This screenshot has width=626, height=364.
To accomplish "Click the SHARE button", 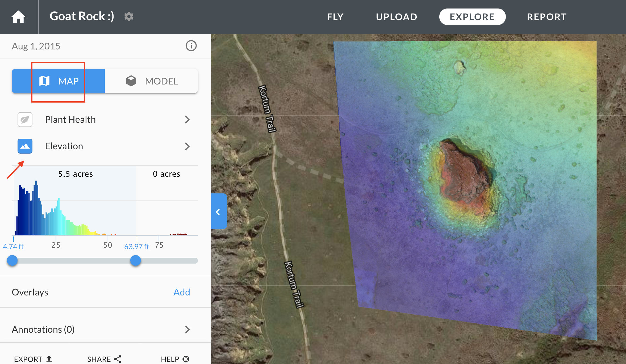I will point(104,359).
